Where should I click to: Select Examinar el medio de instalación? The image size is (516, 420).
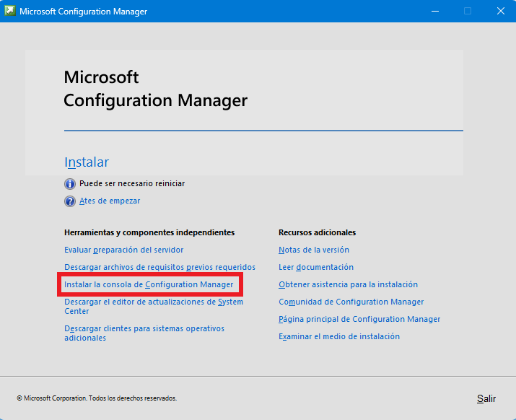[x=339, y=336]
